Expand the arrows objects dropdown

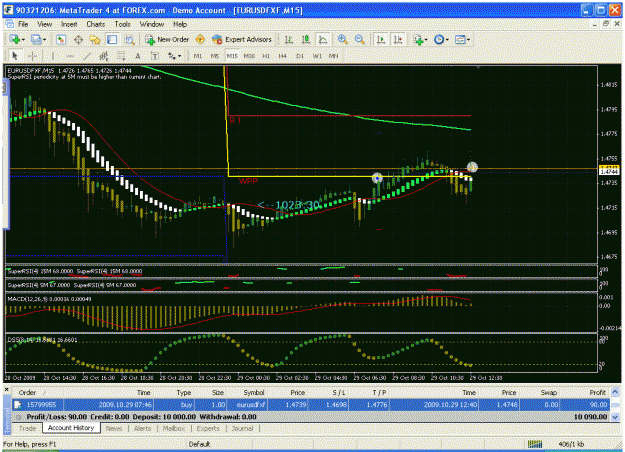pyautogui.click(x=179, y=56)
